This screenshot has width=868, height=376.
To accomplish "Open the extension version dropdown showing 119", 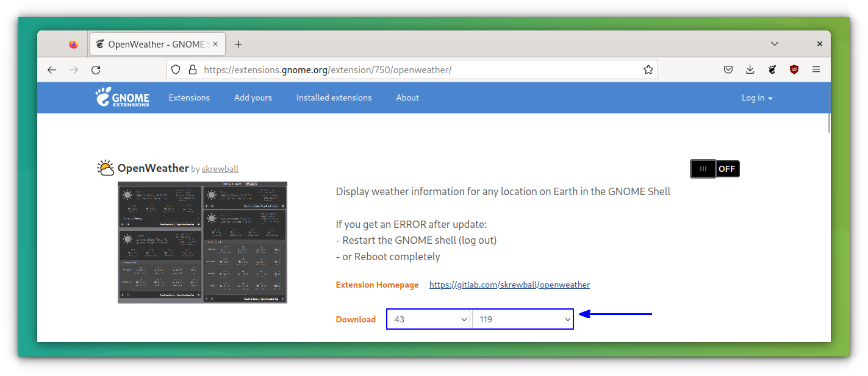I will [523, 319].
